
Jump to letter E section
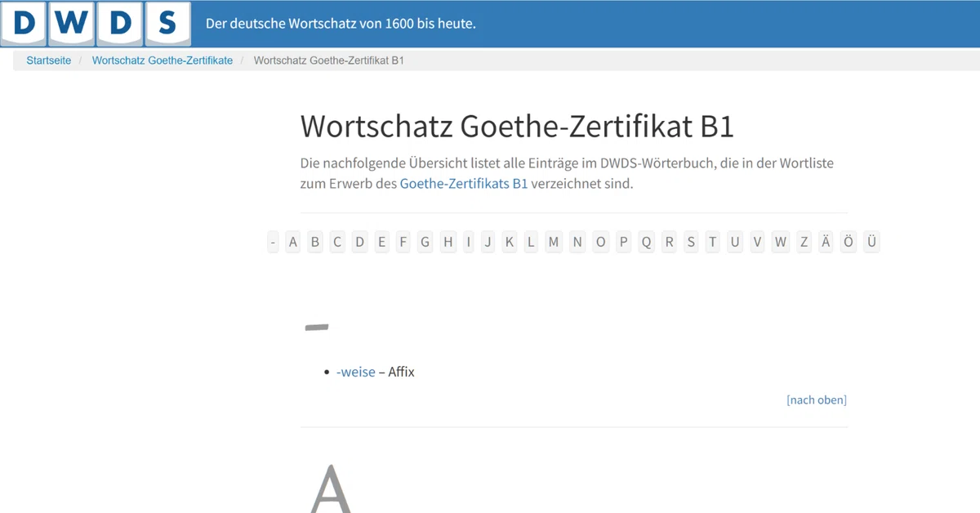(381, 242)
